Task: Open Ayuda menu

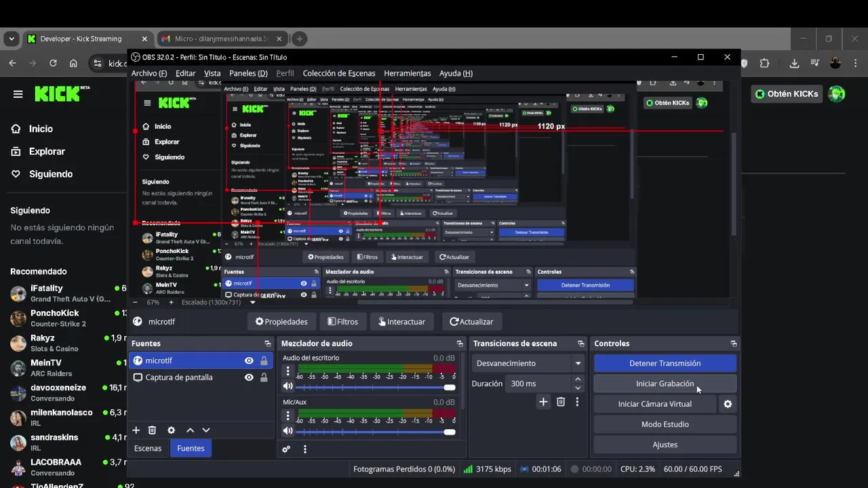Action: point(456,73)
